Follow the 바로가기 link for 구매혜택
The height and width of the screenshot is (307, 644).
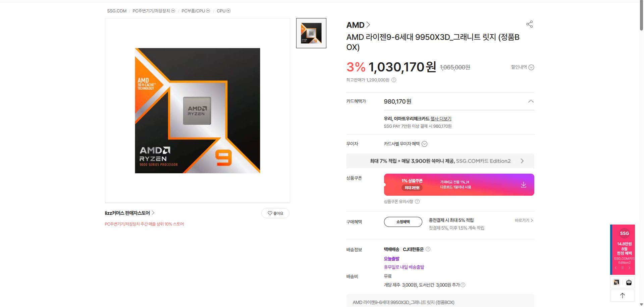point(524,220)
